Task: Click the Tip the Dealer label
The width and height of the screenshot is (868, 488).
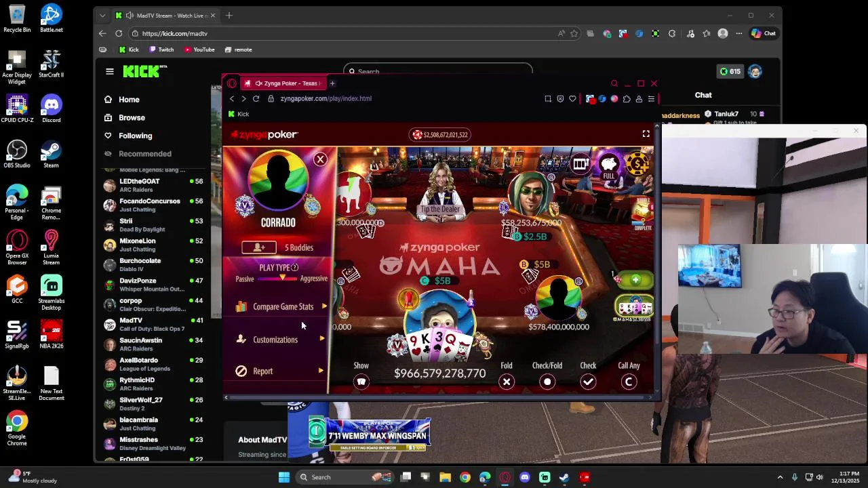Action: point(440,209)
